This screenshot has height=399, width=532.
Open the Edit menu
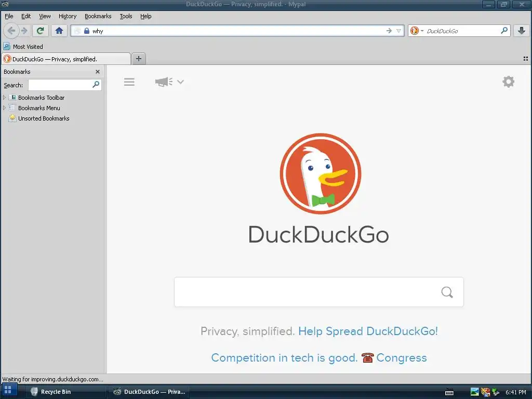pyautogui.click(x=26, y=16)
